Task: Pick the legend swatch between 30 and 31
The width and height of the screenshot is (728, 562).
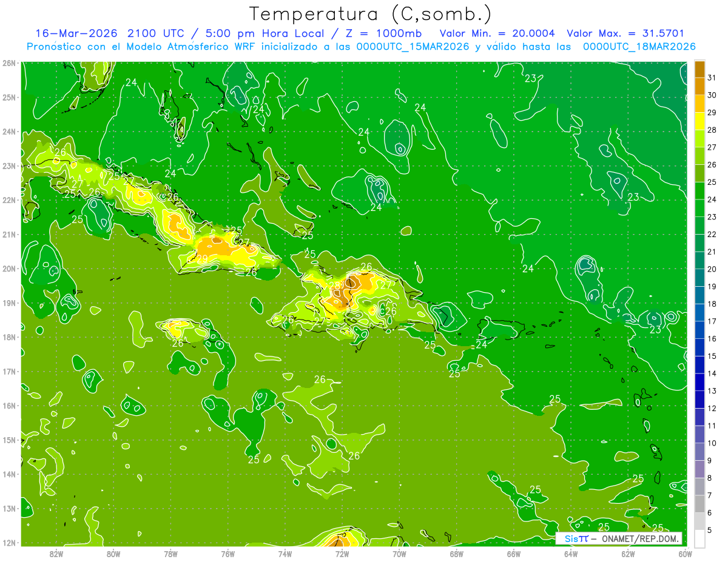Action: coord(700,86)
